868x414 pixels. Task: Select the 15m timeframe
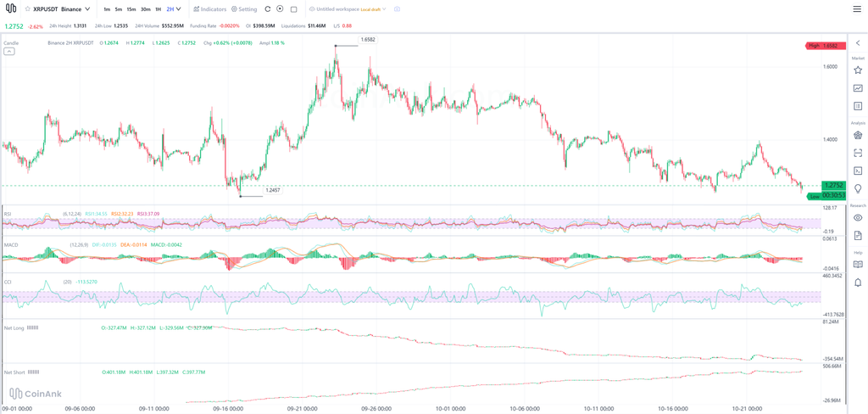(x=131, y=8)
